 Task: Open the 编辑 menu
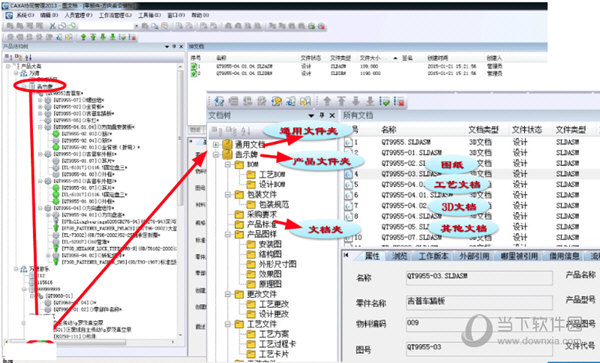pos(49,15)
